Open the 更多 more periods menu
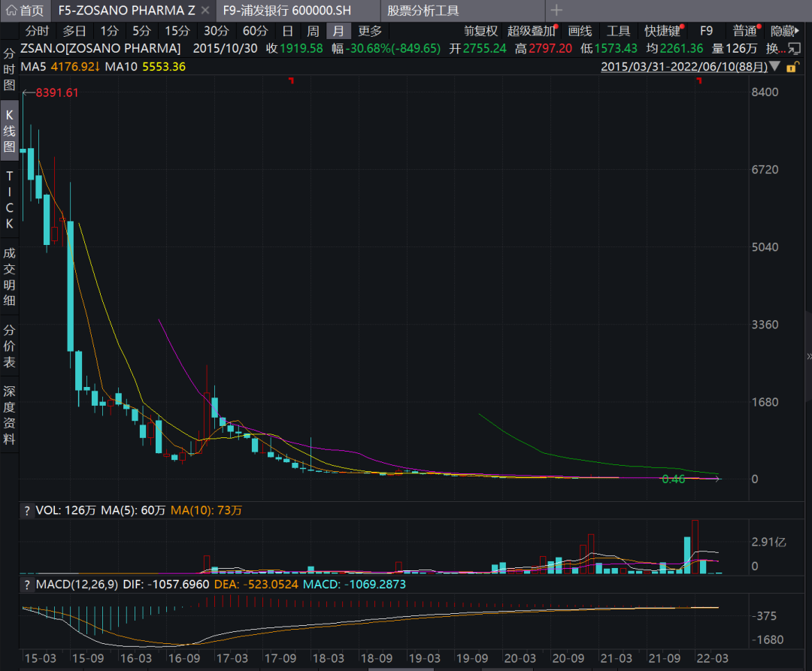This screenshot has height=671, width=812. [370, 31]
